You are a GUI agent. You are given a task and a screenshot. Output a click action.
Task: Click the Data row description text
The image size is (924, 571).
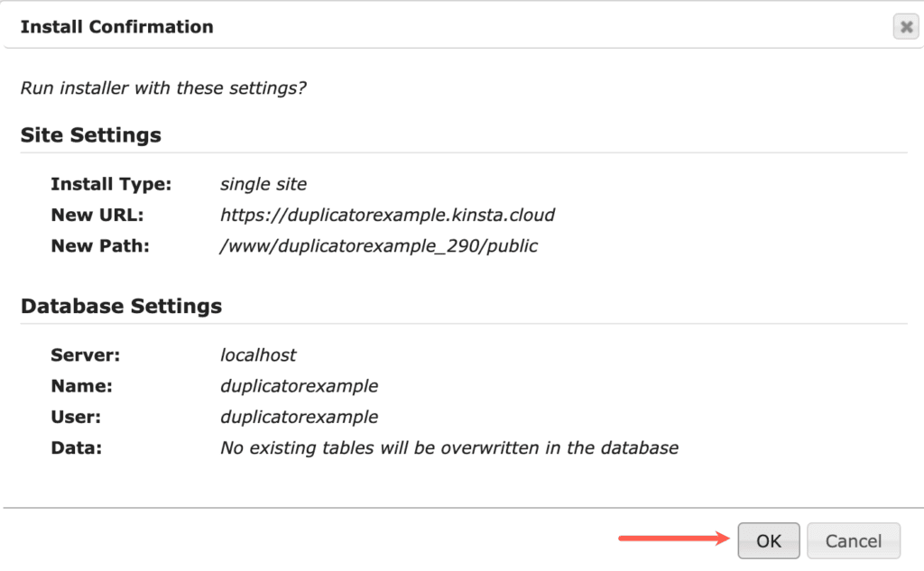[449, 447]
